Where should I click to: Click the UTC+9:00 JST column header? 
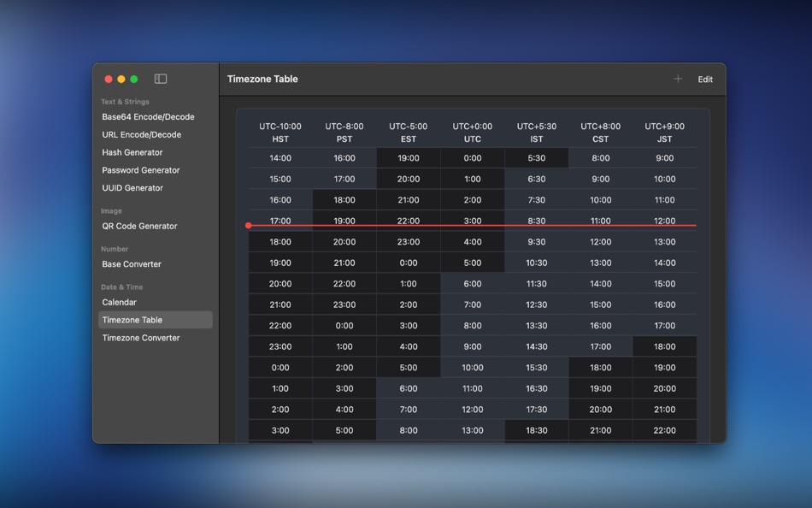pyautogui.click(x=665, y=132)
